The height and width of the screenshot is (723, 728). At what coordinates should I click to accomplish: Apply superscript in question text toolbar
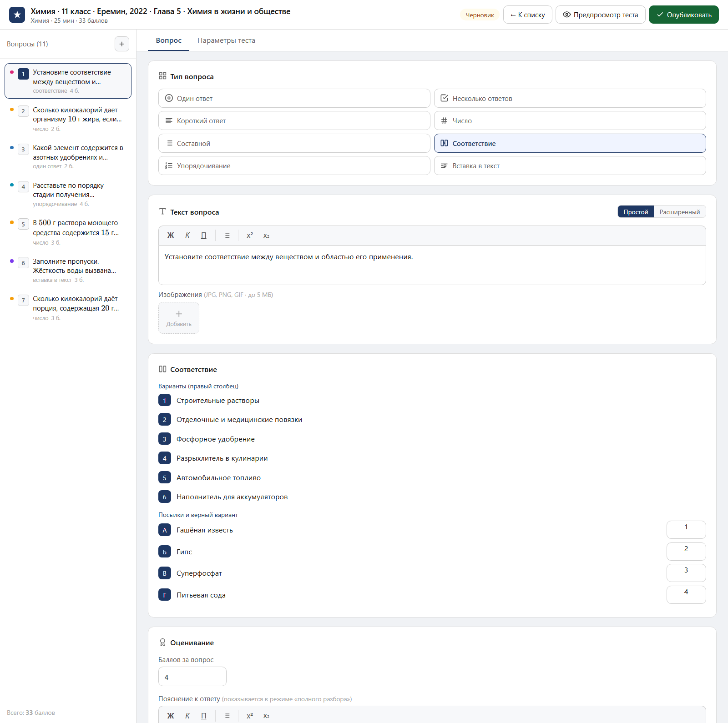[x=250, y=236]
